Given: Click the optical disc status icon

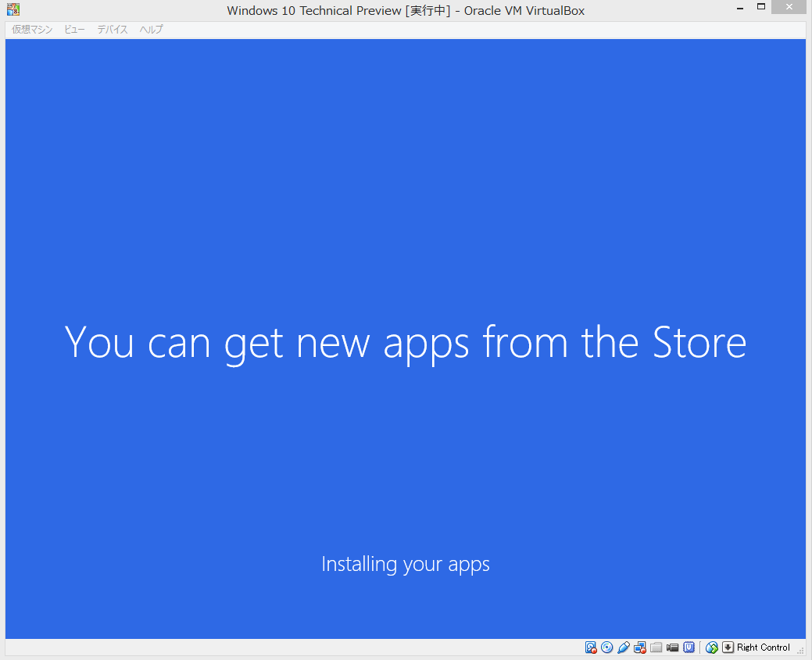Looking at the screenshot, I should coord(607,647).
